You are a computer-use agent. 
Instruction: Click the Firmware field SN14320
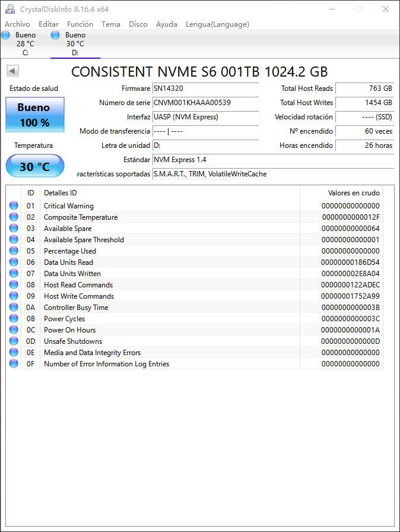coord(205,88)
